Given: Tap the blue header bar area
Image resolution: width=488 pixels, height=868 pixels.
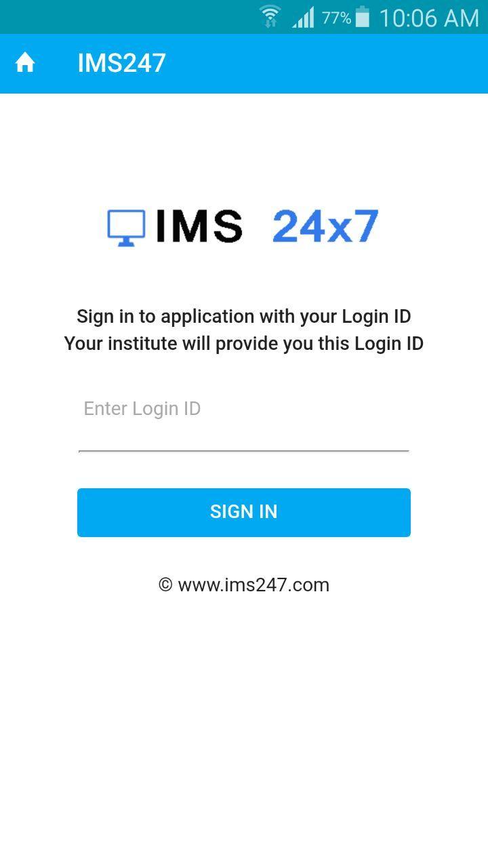Looking at the screenshot, I should click(325, 64).
